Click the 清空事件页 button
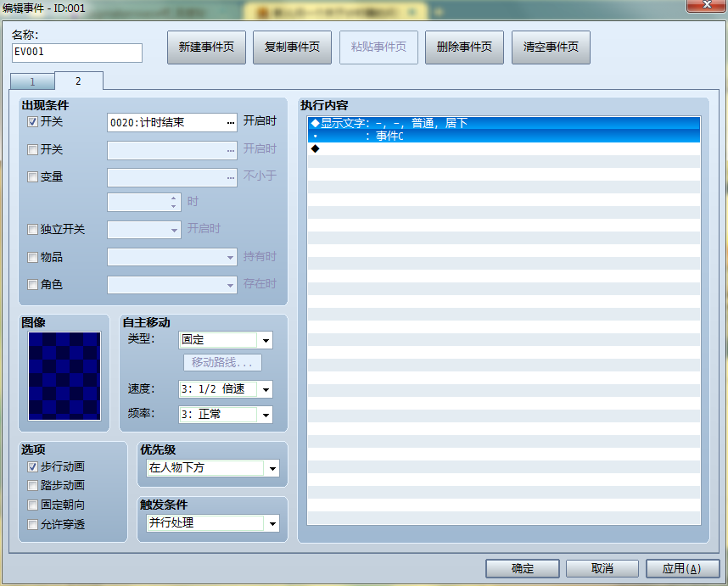Screen dimensions: 728x586 551,47
